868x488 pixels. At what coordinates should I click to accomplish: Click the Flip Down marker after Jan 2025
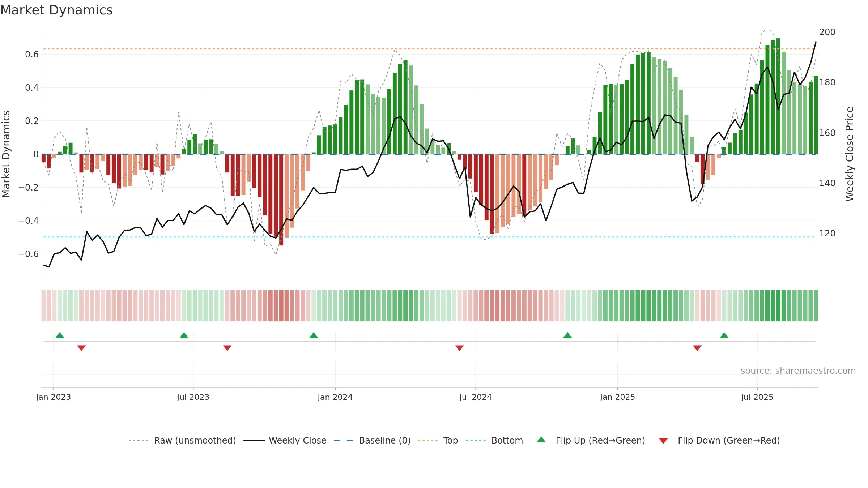(697, 348)
